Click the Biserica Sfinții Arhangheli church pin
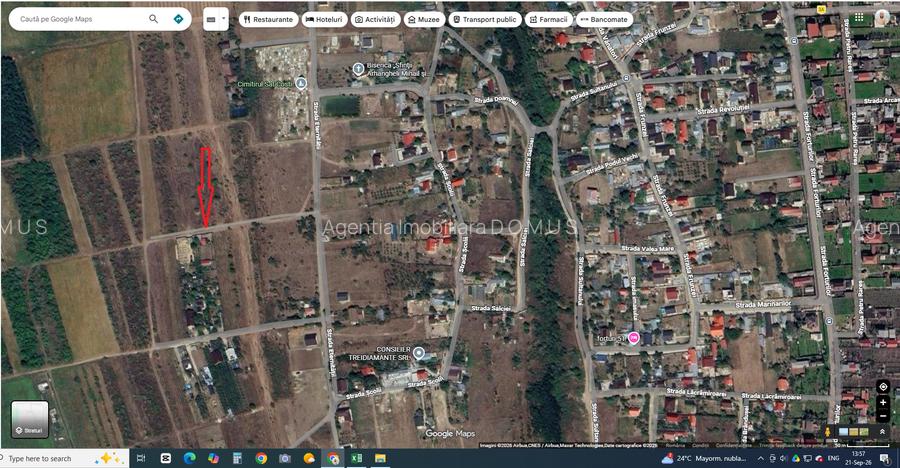This screenshot has height=468, width=900. click(358, 69)
